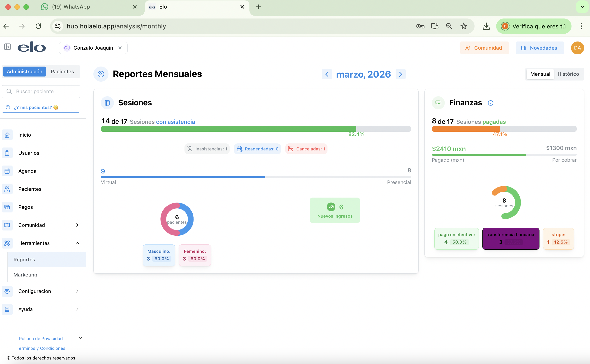Expand the Configuración menu
This screenshot has height=364, width=590.
click(77, 291)
